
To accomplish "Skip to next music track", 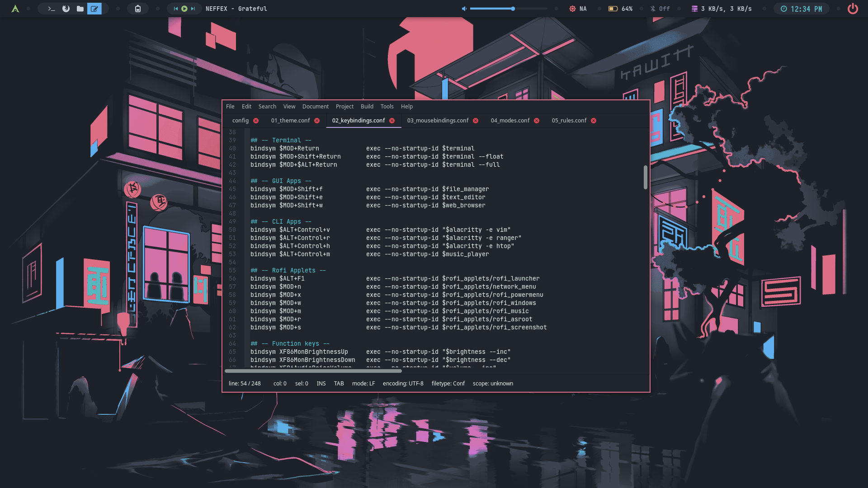I will point(193,9).
